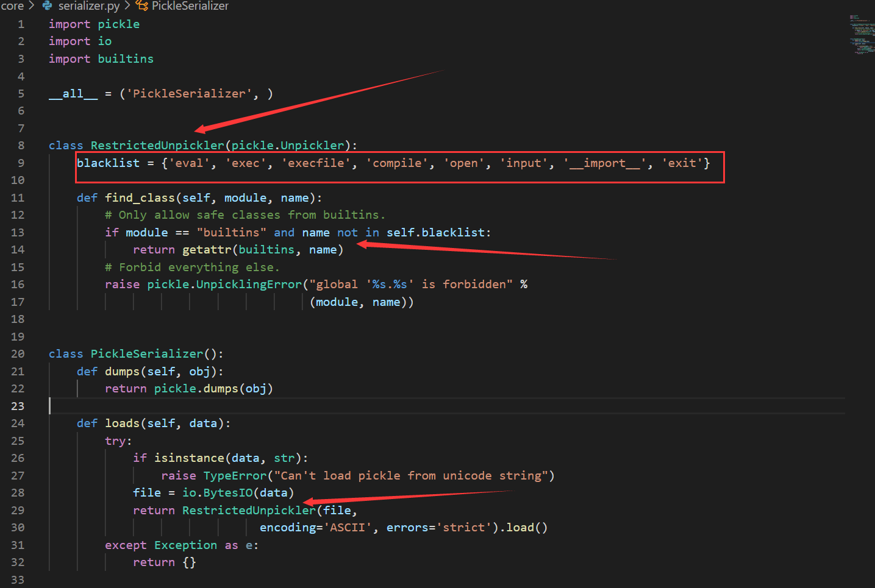875x588 pixels.
Task: Click the 'compile' string in blacklist
Action: 397,163
